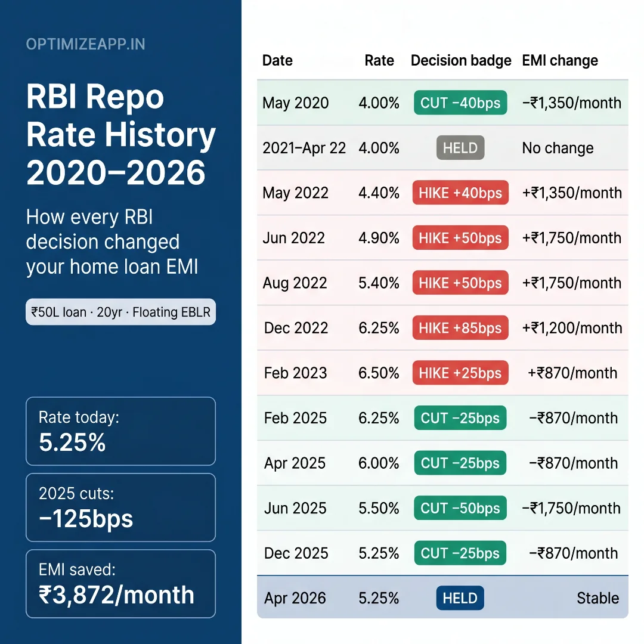Click the HIKE +50bps badge for Jun 2022
Image resolution: width=644 pixels, height=644 pixels.
[460, 238]
